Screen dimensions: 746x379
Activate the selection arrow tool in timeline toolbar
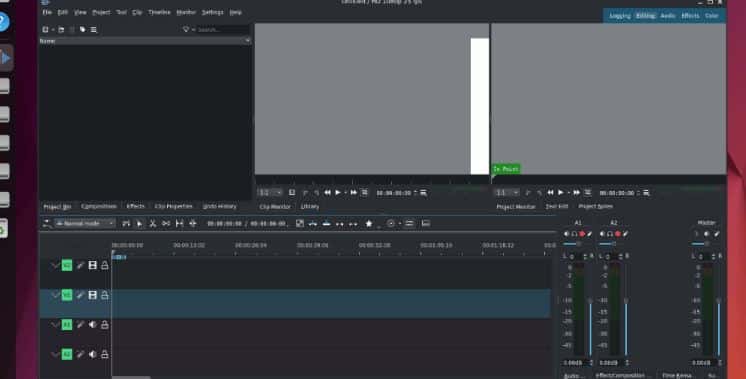(139, 223)
